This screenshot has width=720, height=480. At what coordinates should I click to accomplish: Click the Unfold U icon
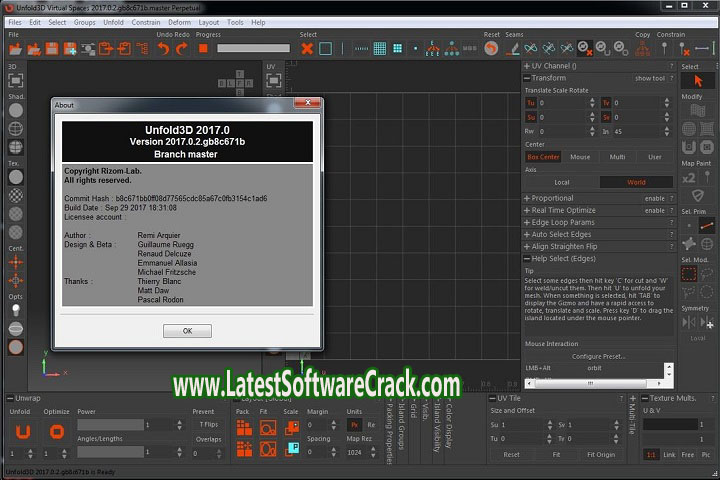pyautogui.click(x=23, y=432)
